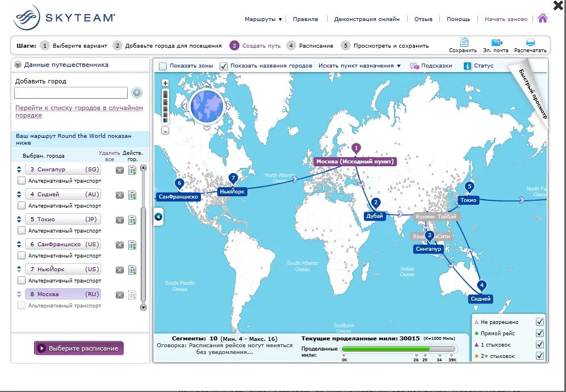The height and width of the screenshot is (392, 566).
Task: Click the home icon in top navigation
Action: pyautogui.click(x=543, y=18)
